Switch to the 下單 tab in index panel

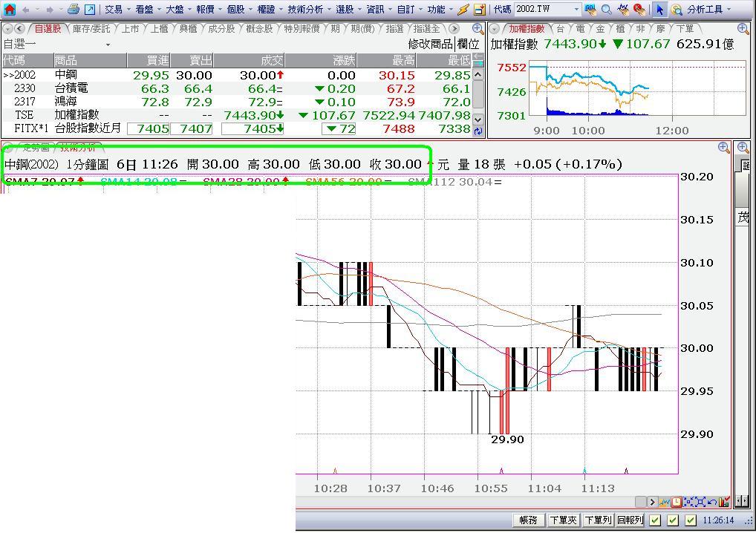pyautogui.click(x=685, y=29)
